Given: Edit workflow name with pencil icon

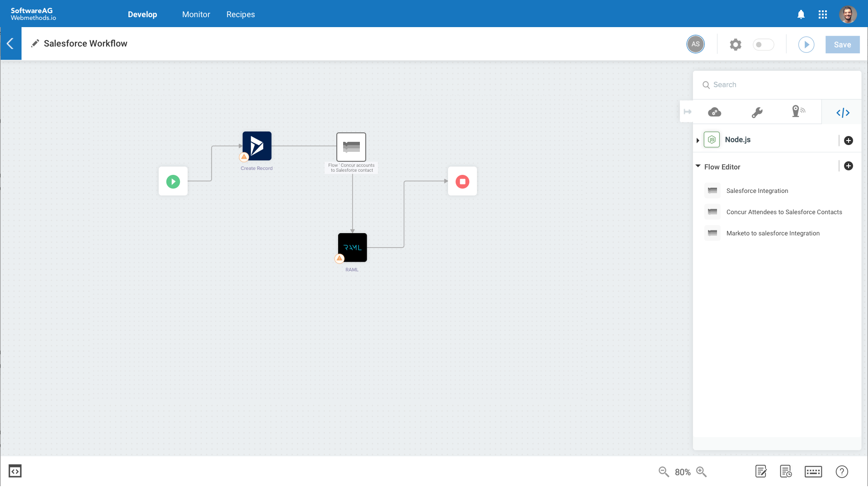Looking at the screenshot, I should click(x=35, y=43).
